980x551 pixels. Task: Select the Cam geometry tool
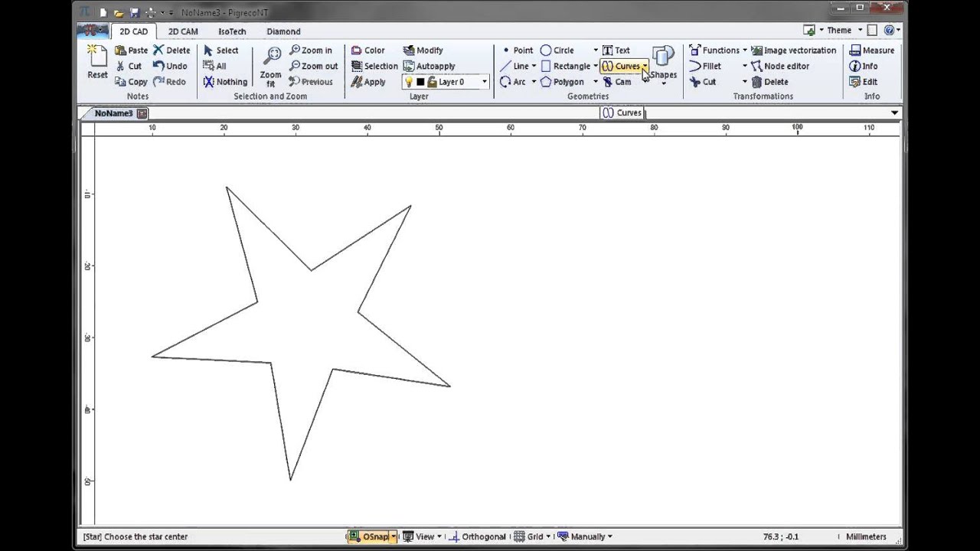(616, 82)
